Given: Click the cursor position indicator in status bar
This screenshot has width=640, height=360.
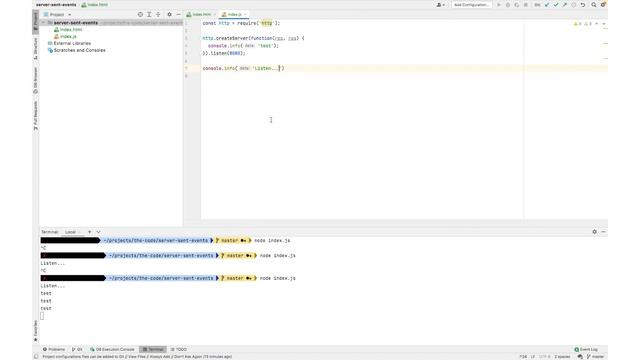Looking at the screenshot, I should (523, 357).
